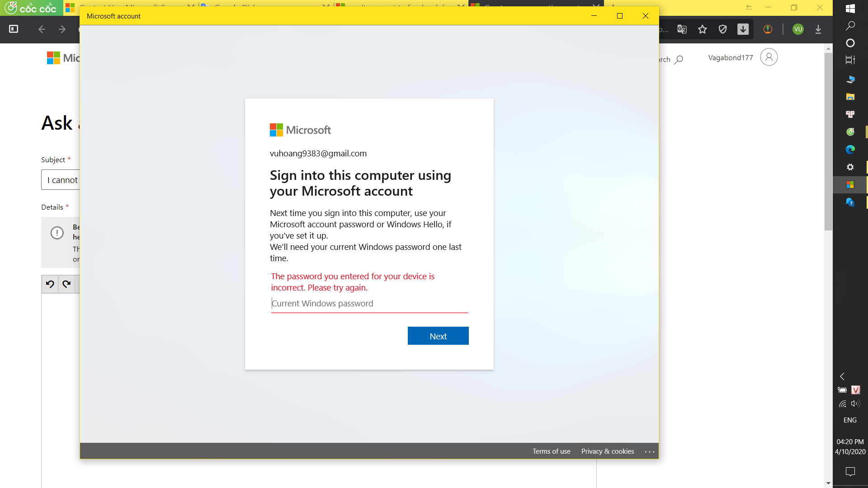
Task: Open the Vagabond177 account name
Action: pos(731,57)
